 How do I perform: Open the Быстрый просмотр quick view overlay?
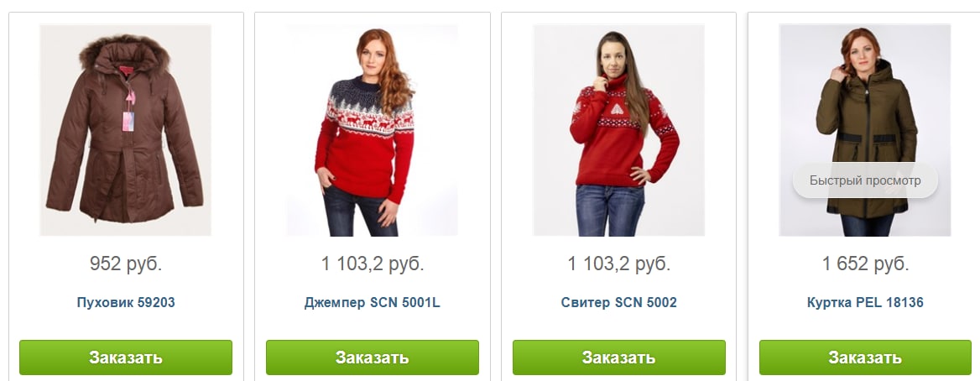coord(865,180)
